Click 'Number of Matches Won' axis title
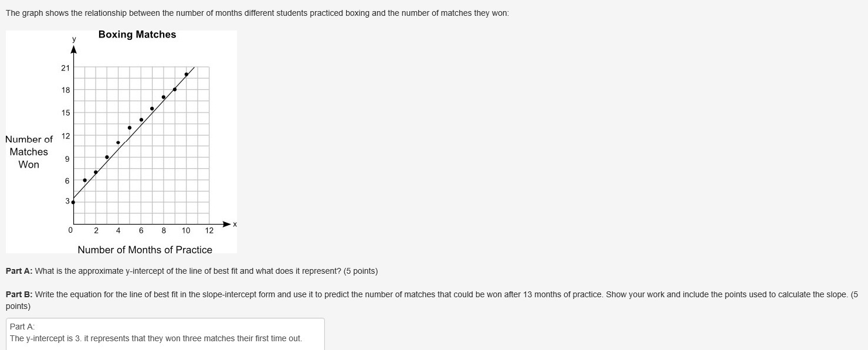 click(x=29, y=152)
